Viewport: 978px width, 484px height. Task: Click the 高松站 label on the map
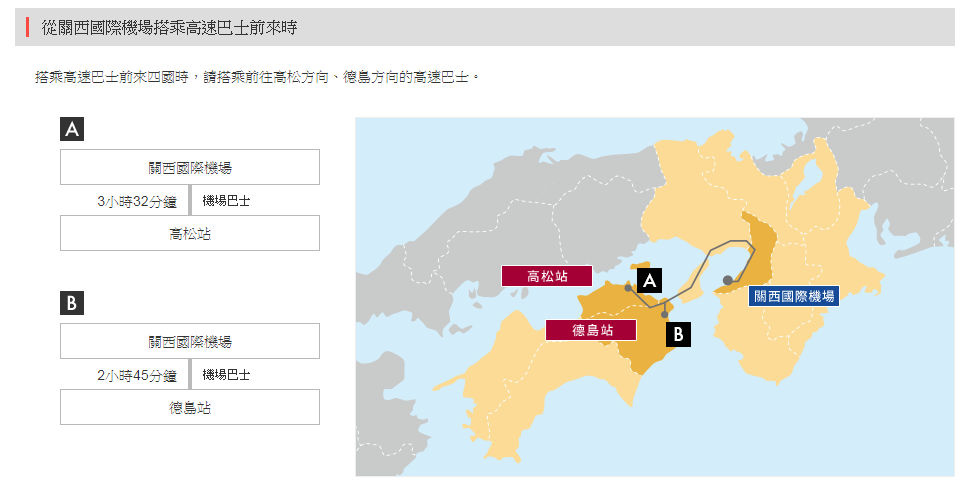click(x=547, y=276)
